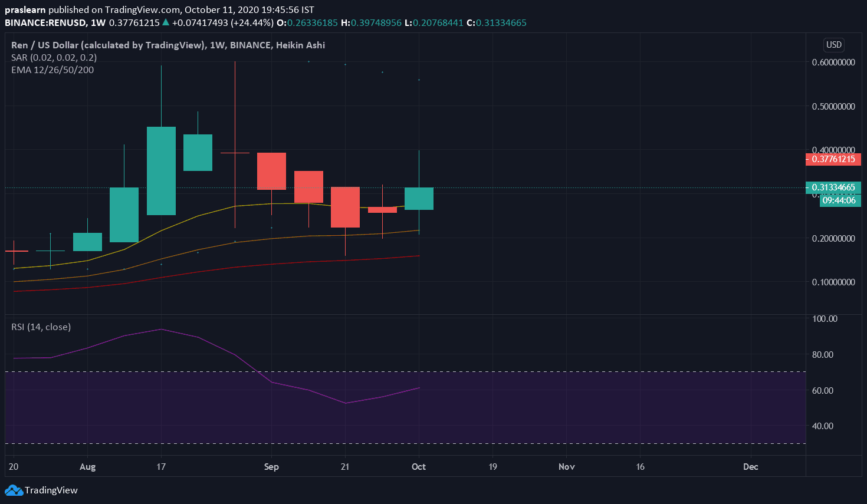Click the Dec label on time axis
Image resolution: width=867 pixels, height=504 pixels.
[x=750, y=466]
